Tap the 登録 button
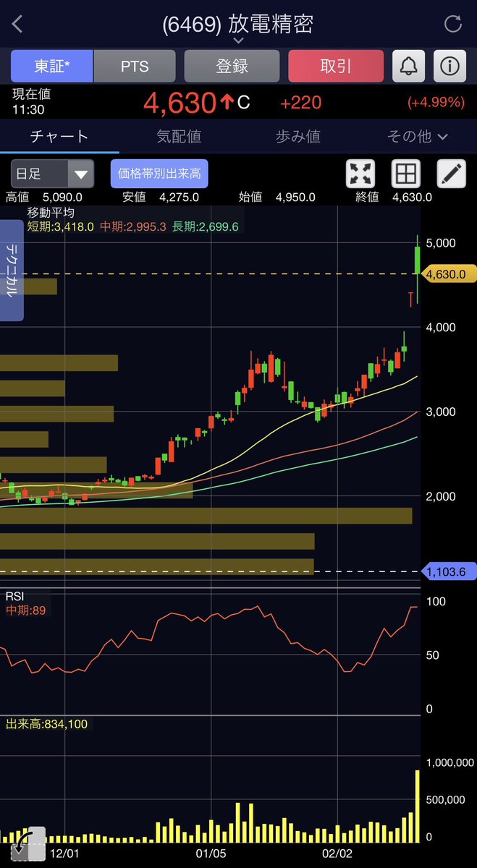This screenshot has height=868, width=477. click(232, 66)
